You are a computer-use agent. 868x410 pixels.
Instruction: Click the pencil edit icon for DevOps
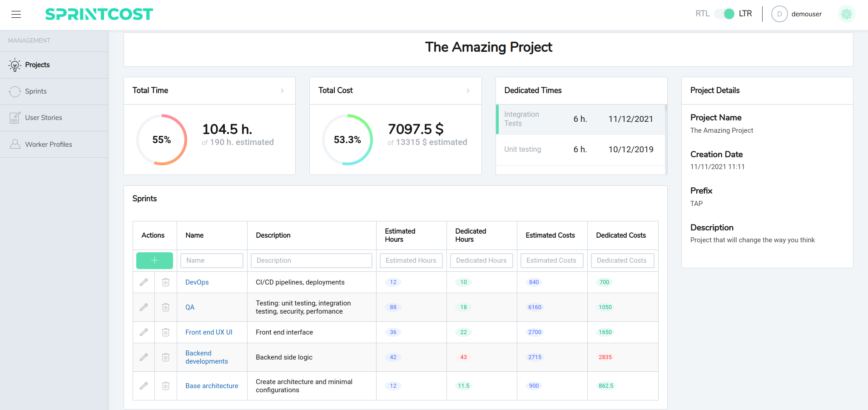click(x=144, y=282)
